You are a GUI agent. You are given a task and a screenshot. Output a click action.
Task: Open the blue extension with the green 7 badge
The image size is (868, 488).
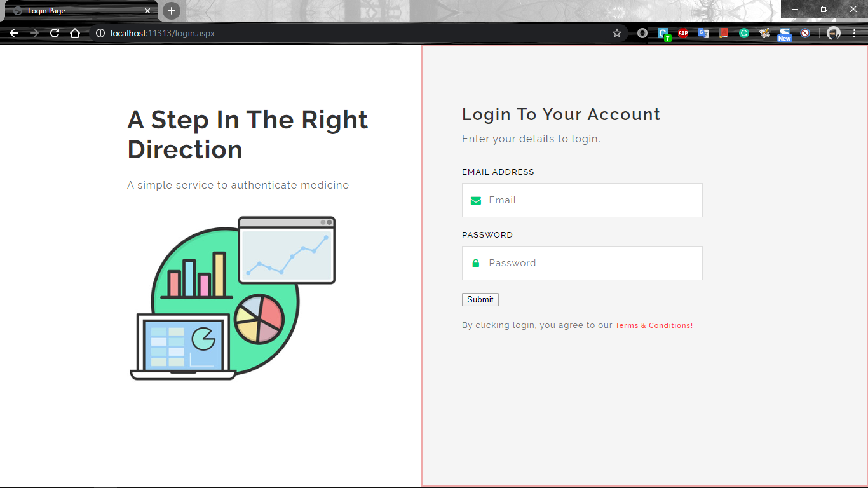click(x=663, y=34)
